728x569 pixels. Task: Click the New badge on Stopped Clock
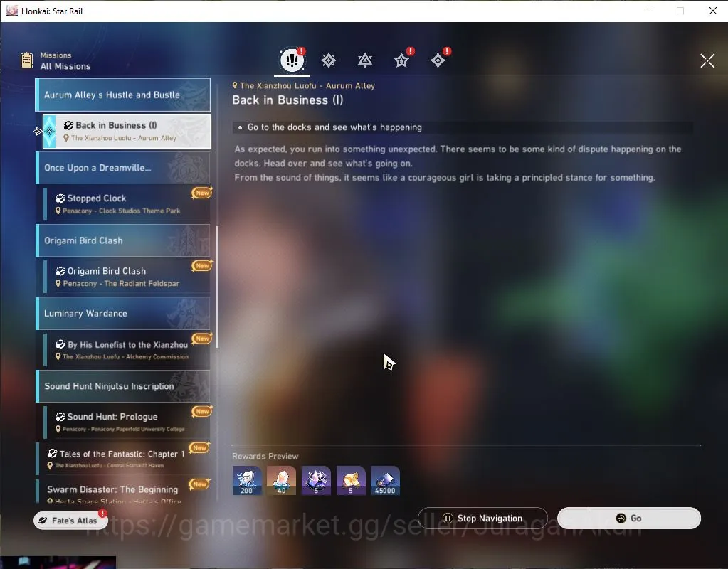point(202,193)
